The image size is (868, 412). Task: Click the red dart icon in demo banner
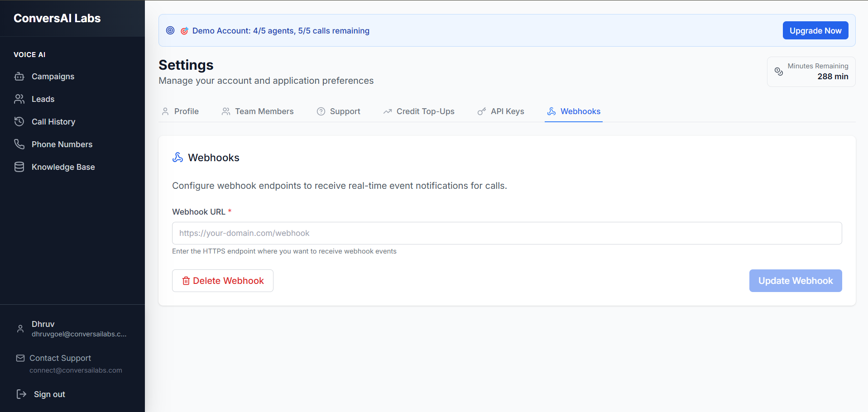click(x=184, y=31)
